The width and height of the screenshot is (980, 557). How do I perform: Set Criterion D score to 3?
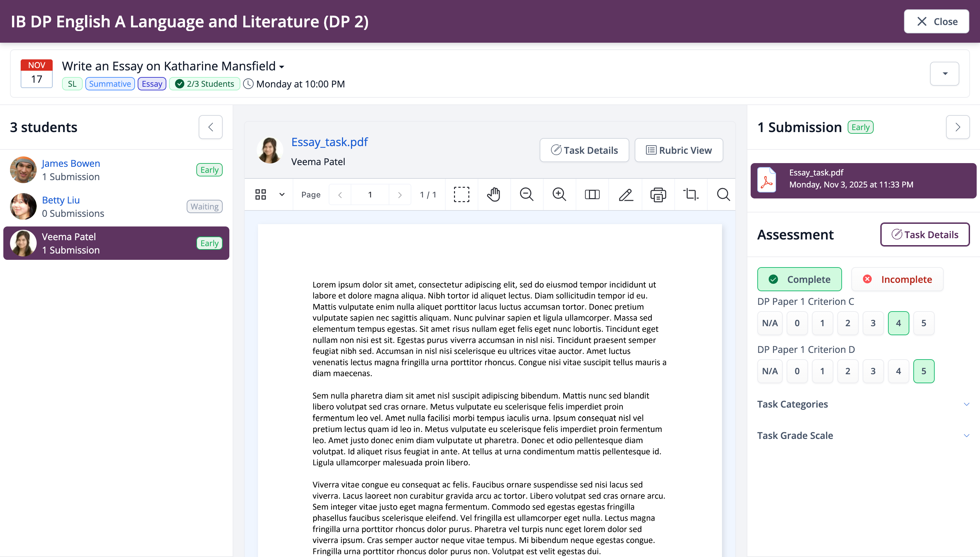873,371
